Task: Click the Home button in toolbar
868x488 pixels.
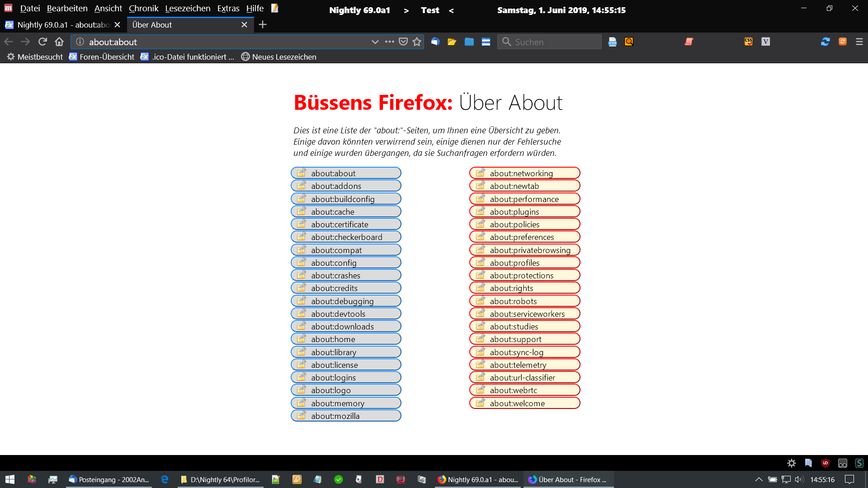Action: click(x=59, y=42)
